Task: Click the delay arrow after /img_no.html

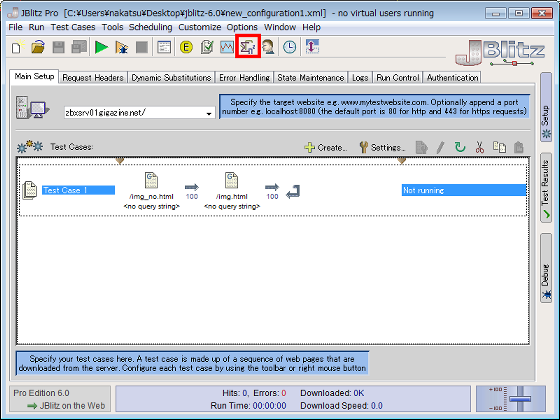Action: point(192,187)
